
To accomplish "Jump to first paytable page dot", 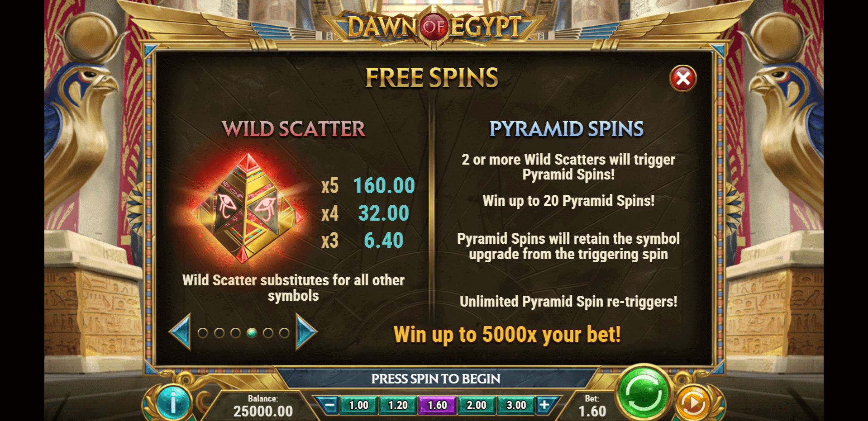I will coord(203,333).
